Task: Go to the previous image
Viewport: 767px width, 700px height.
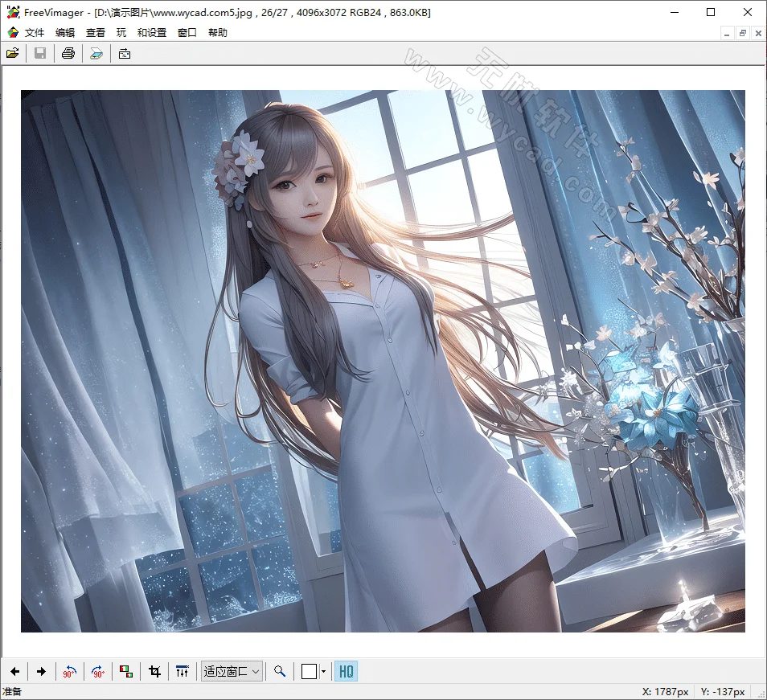Action: 14,671
